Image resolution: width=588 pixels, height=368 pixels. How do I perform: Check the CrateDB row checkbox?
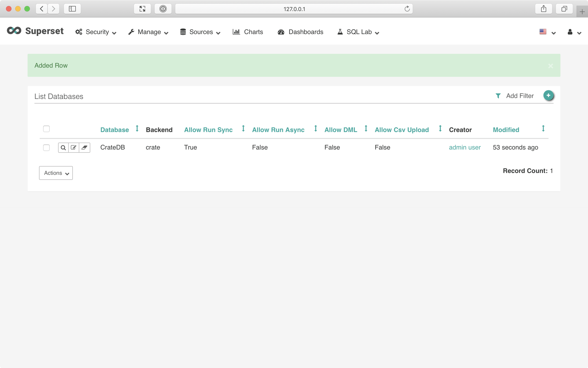(x=46, y=147)
